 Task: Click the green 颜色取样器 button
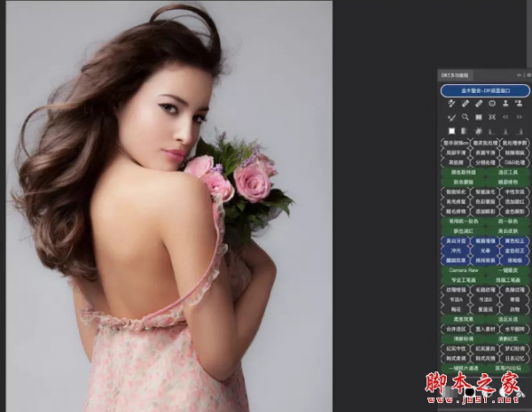pos(464,173)
